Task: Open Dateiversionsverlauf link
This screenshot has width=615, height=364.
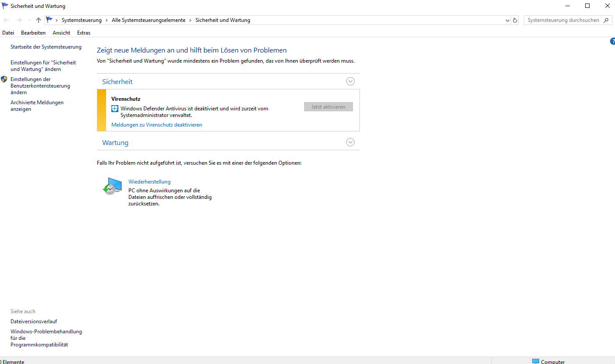Action: coord(34,322)
